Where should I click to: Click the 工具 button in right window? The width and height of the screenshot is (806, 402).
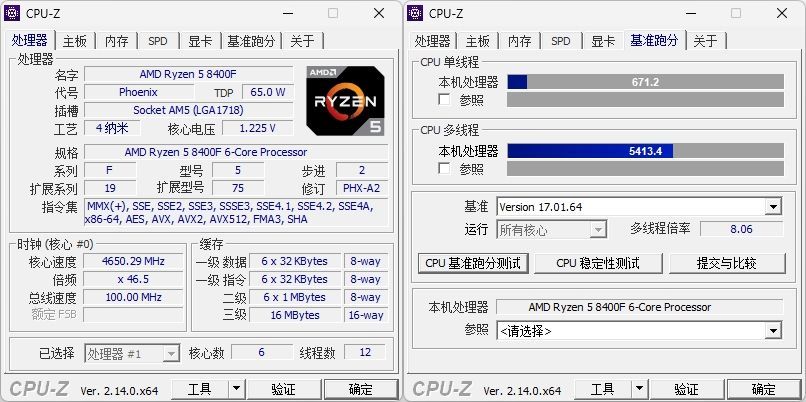tap(602, 389)
